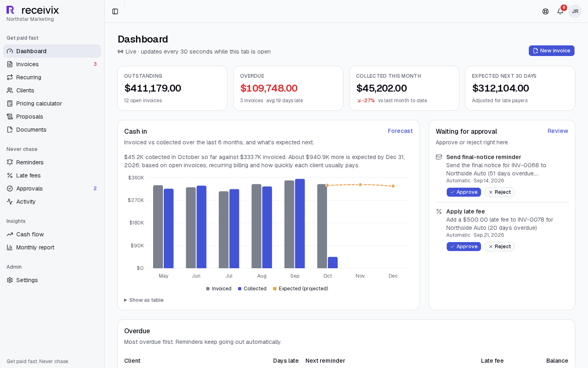Click the Next reminder column header
Screen dimensions: 588x368
tap(325, 361)
